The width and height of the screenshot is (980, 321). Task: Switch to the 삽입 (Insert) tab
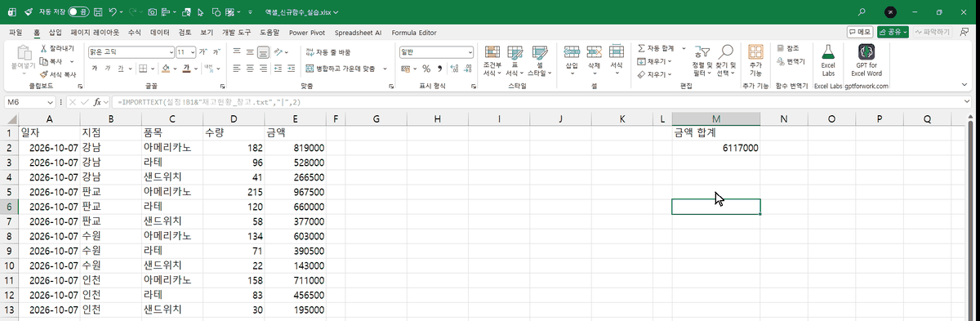(x=55, y=33)
